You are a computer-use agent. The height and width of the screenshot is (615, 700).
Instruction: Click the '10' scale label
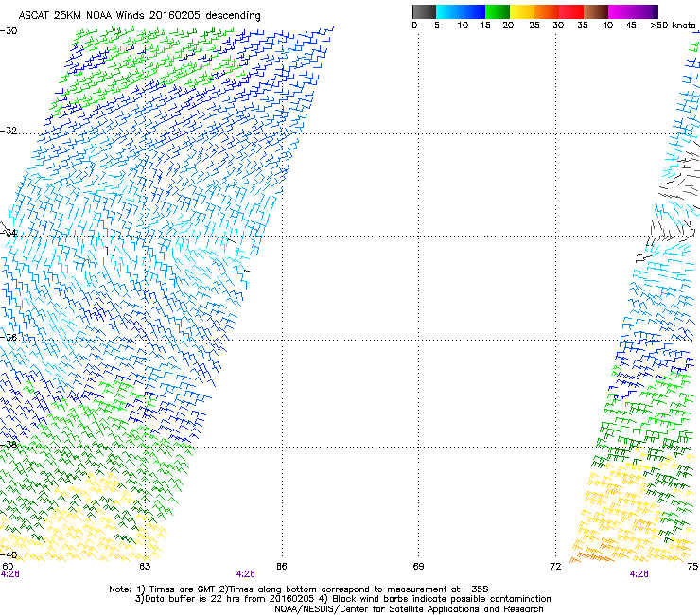click(463, 26)
